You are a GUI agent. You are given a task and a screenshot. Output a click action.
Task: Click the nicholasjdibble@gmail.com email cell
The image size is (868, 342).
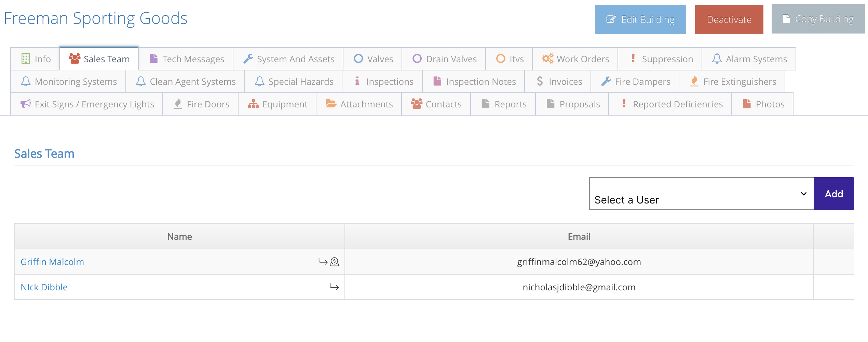point(579,287)
